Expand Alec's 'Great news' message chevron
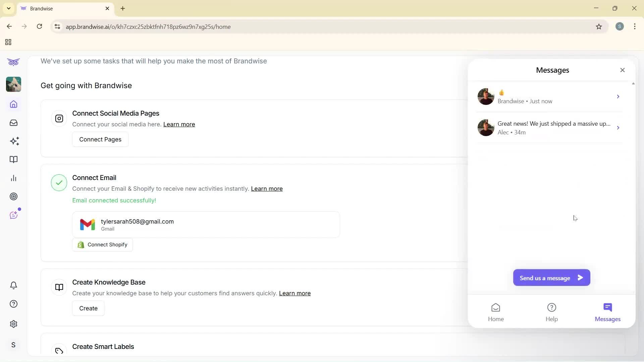644x362 pixels. (x=618, y=128)
